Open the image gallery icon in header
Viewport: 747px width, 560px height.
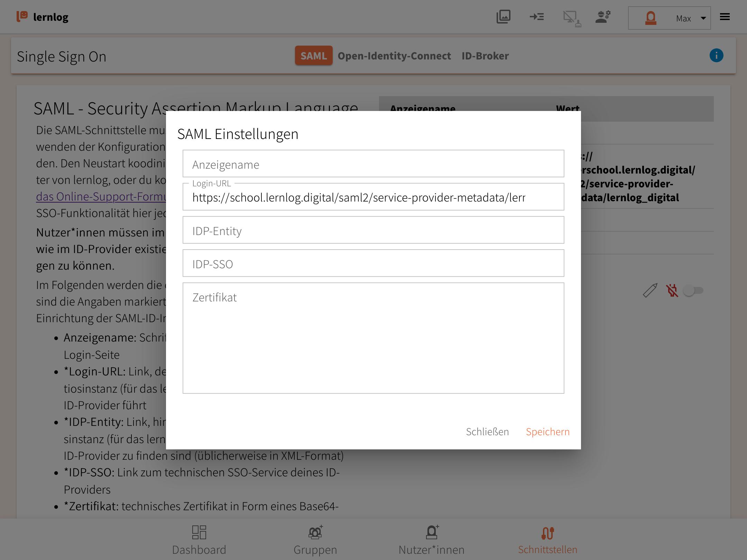(x=503, y=17)
